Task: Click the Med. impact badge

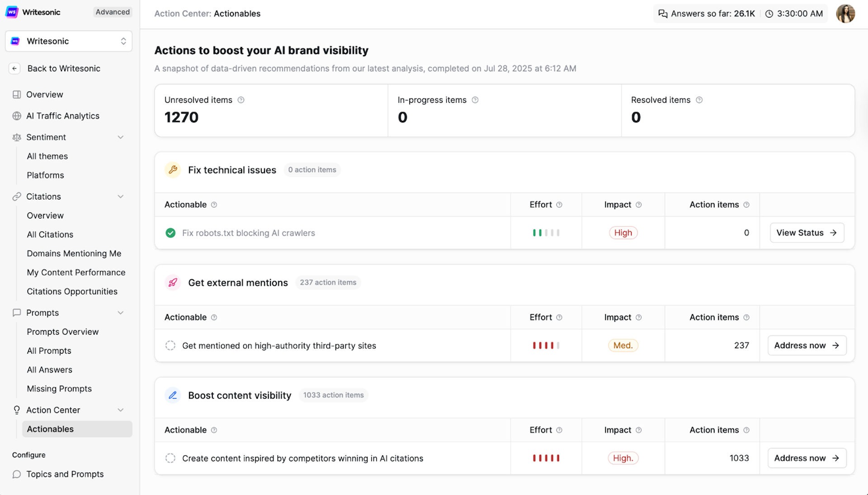Action: [x=623, y=345]
